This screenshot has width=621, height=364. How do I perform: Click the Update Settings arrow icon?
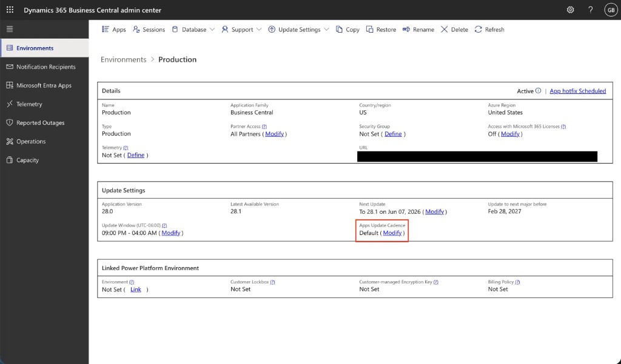pyautogui.click(x=272, y=29)
